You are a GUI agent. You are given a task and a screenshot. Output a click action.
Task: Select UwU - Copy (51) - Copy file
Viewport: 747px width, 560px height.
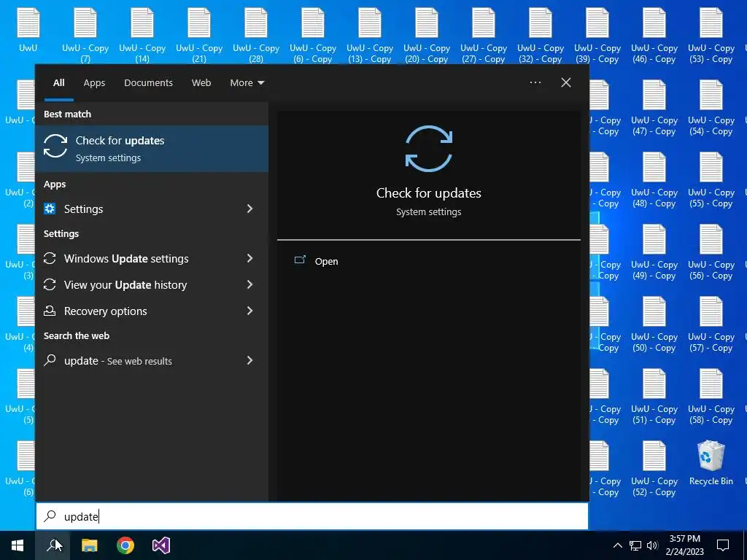pyautogui.click(x=654, y=395)
